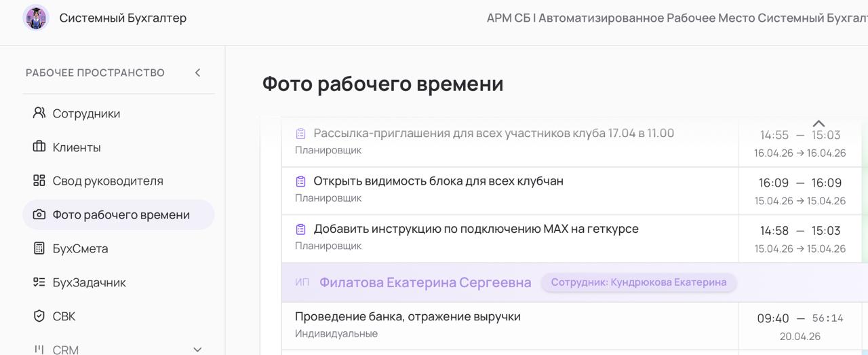Go to the БухЗадачник section
Screen dimensions: 868x355
coord(89,282)
